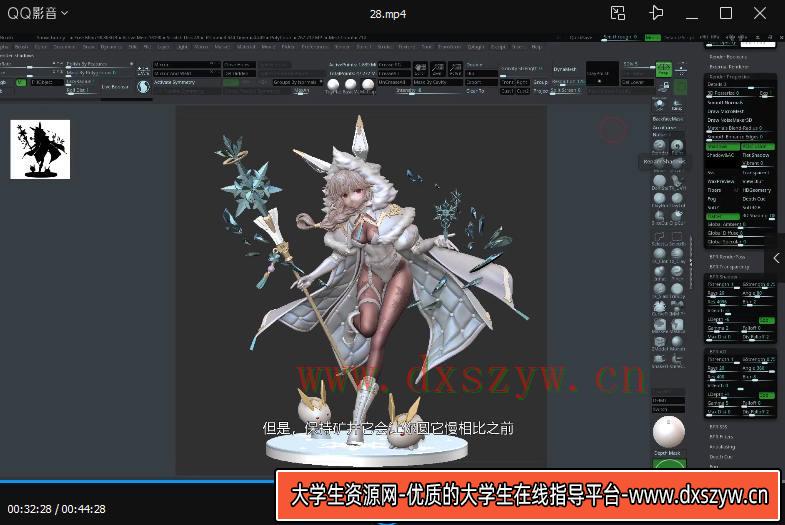Screen dimensions: 785x525
Task: Toggle the HDGeometry option
Action: tap(757, 190)
